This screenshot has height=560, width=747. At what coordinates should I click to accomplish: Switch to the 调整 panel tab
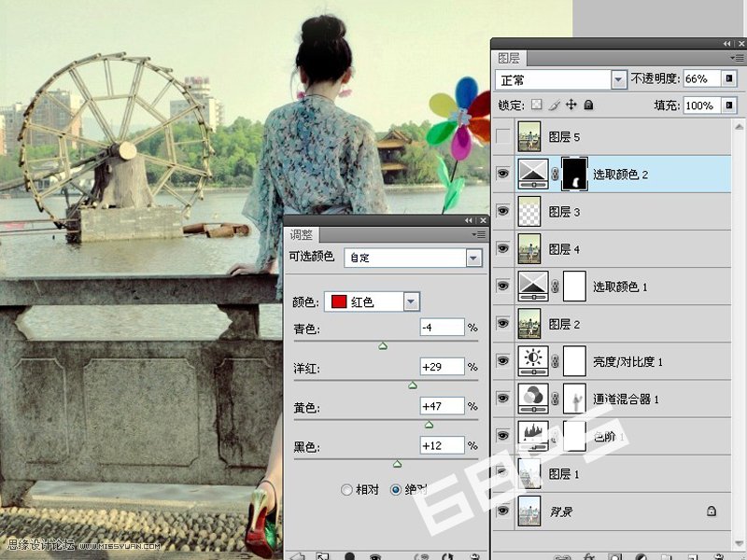[302, 235]
